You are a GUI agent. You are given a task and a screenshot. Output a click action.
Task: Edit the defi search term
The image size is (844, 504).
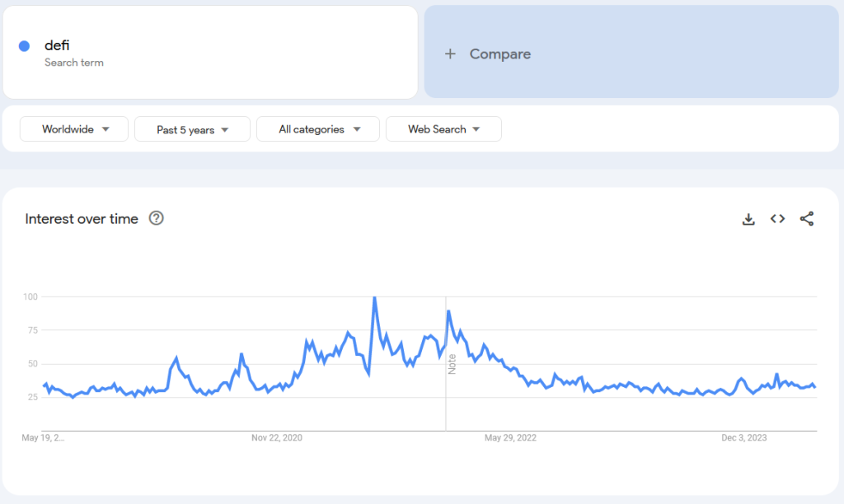click(x=57, y=45)
